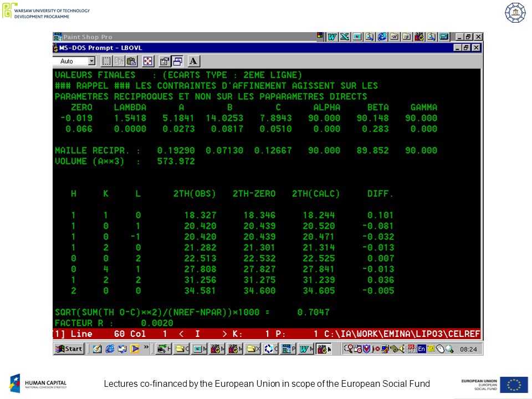Open Internet Explorer in Office shortcut bar
Viewport: 532px width, 399px height.
pyautogui.click(x=382, y=37)
